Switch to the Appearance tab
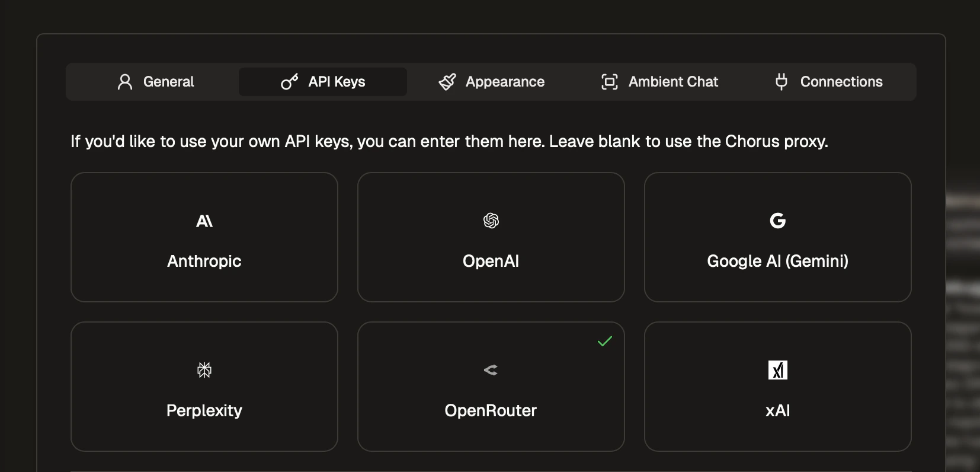Viewport: 980px width, 472px height. click(491, 82)
